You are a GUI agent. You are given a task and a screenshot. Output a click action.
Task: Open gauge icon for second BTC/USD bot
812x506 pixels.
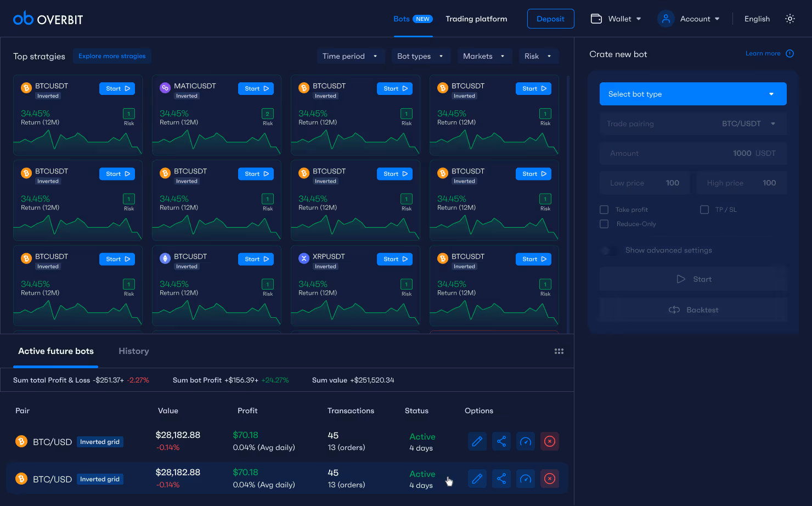pos(526,479)
